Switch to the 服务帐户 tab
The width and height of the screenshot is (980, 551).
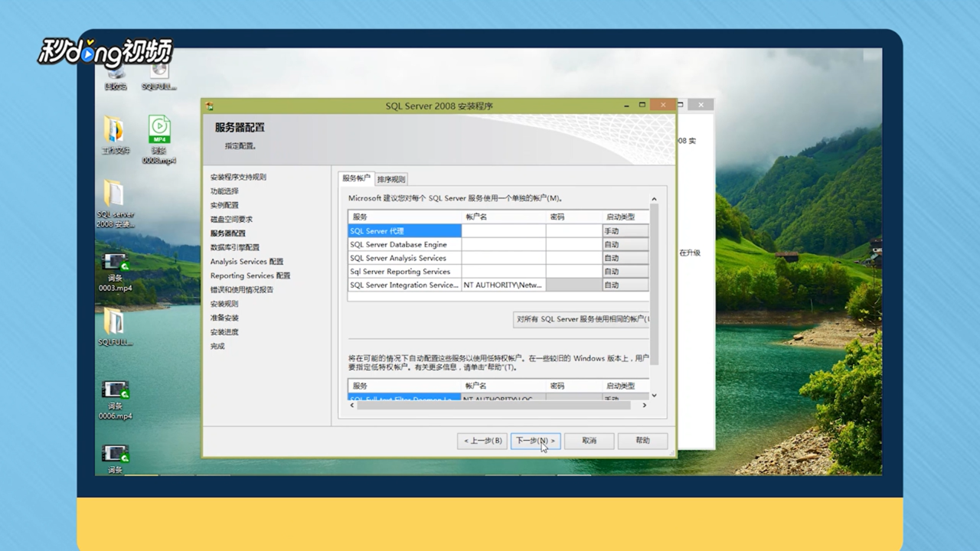[356, 178]
